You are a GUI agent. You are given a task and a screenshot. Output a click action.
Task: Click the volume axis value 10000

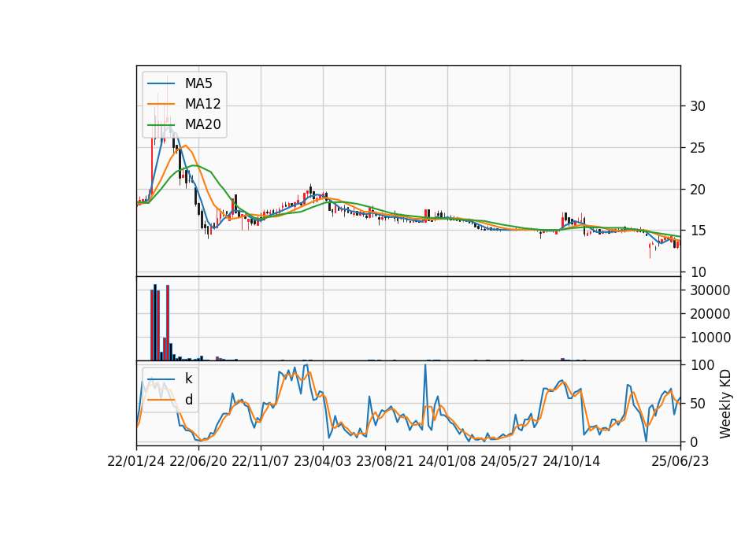pyautogui.click(x=710, y=338)
